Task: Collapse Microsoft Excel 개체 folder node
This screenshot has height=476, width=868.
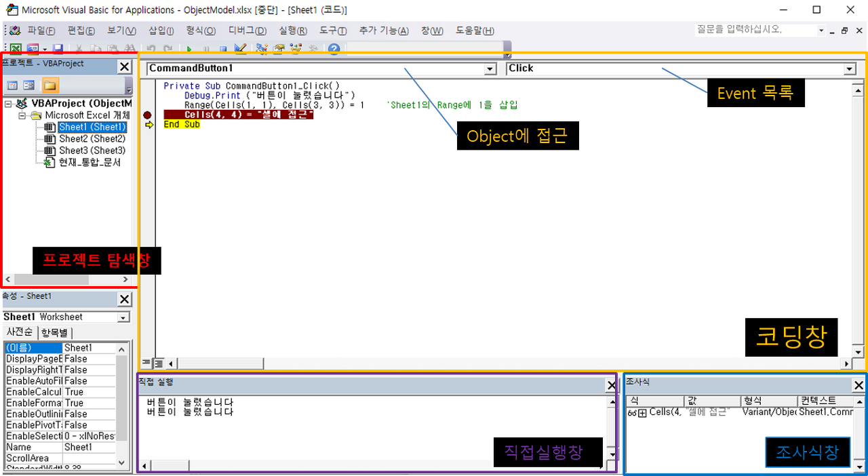Action: pos(22,115)
